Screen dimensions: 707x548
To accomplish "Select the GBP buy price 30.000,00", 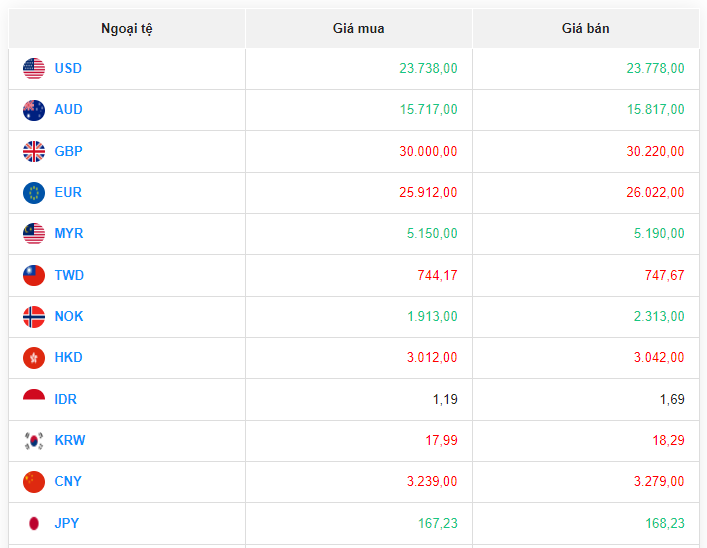I will pyautogui.click(x=428, y=152).
